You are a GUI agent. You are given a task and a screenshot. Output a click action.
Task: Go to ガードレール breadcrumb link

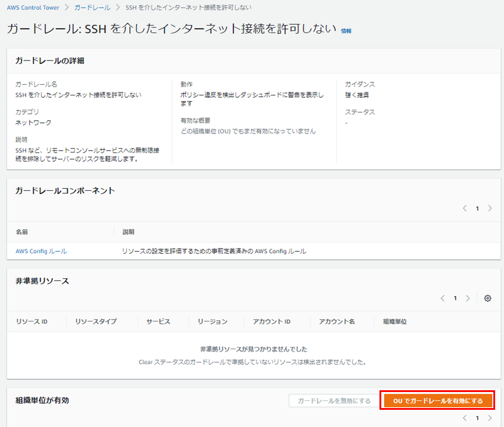click(92, 7)
